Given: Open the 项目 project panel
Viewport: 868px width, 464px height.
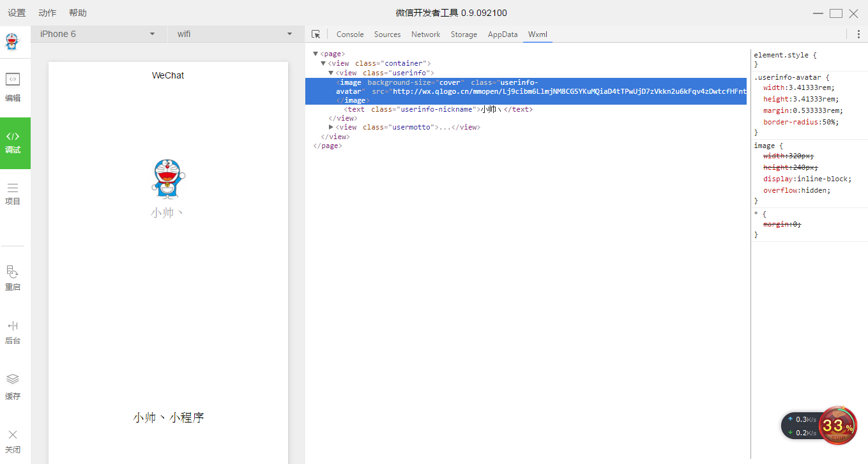Looking at the screenshot, I should 13,194.
